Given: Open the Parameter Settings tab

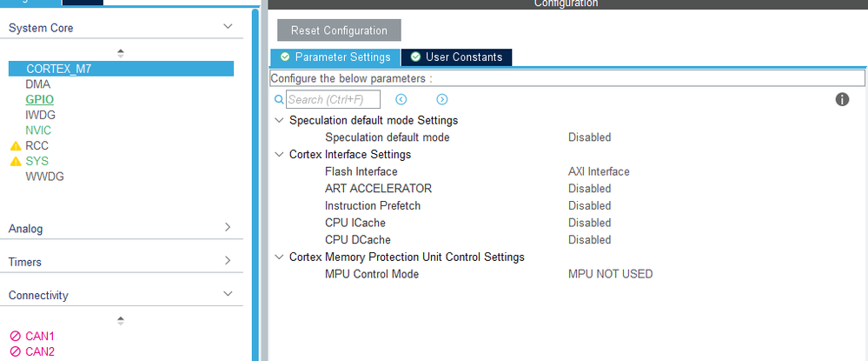Looking at the screenshot, I should tap(335, 57).
